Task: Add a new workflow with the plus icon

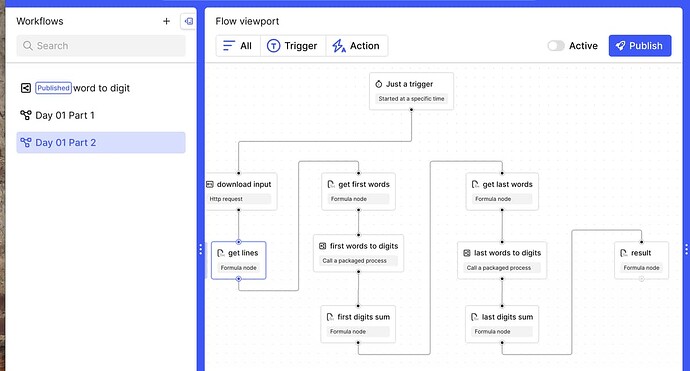Action: tap(166, 21)
